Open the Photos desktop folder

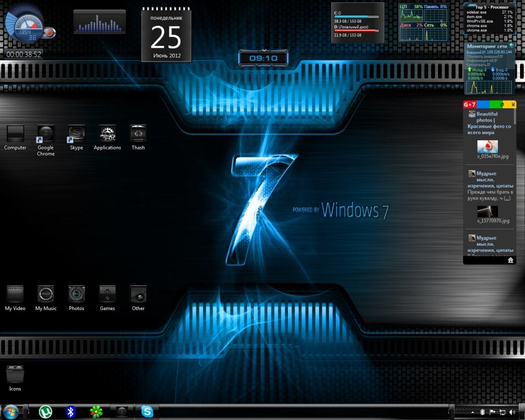(x=76, y=295)
